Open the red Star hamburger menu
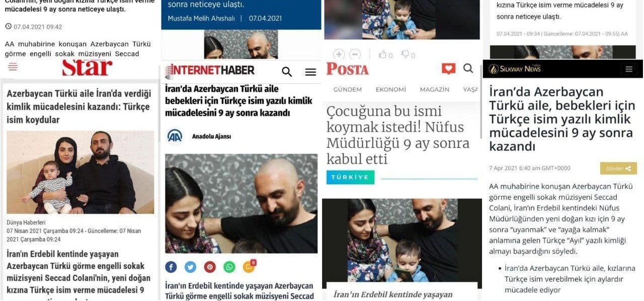 13,66
